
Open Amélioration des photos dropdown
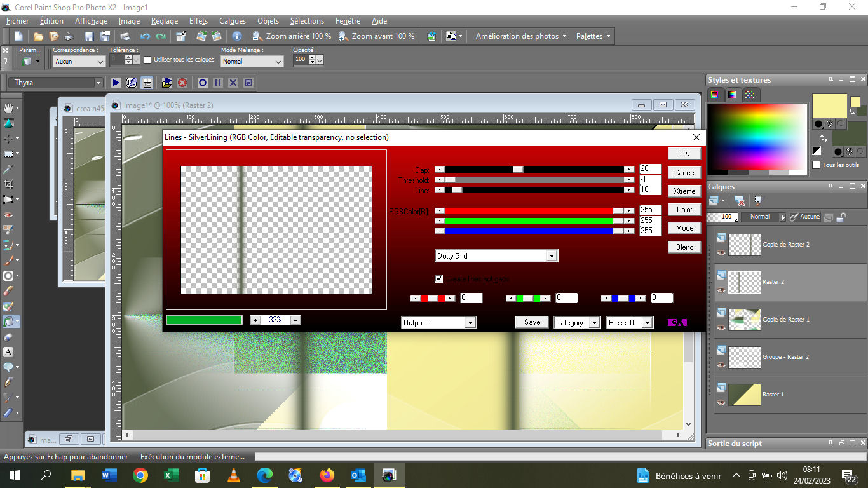click(521, 36)
